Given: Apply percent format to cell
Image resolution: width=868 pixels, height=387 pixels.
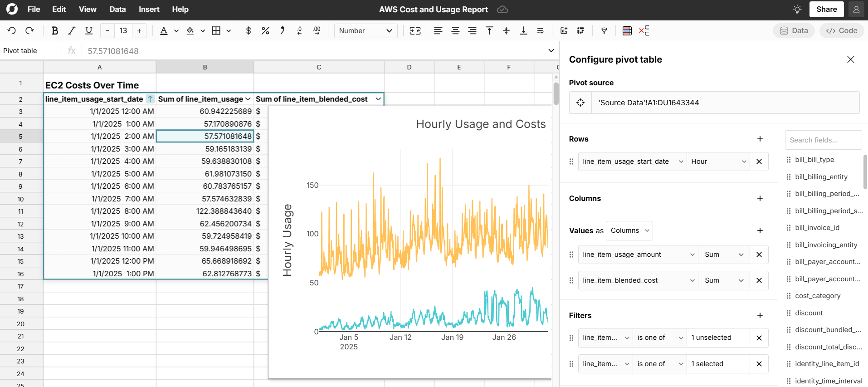Looking at the screenshot, I should coord(265,31).
